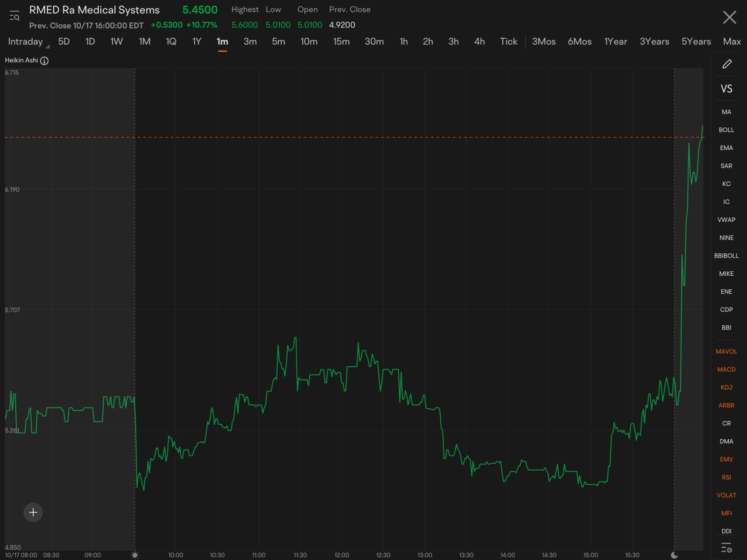Click the sun market-open marker on the time axis
The height and width of the screenshot is (560, 747).
pos(135,555)
